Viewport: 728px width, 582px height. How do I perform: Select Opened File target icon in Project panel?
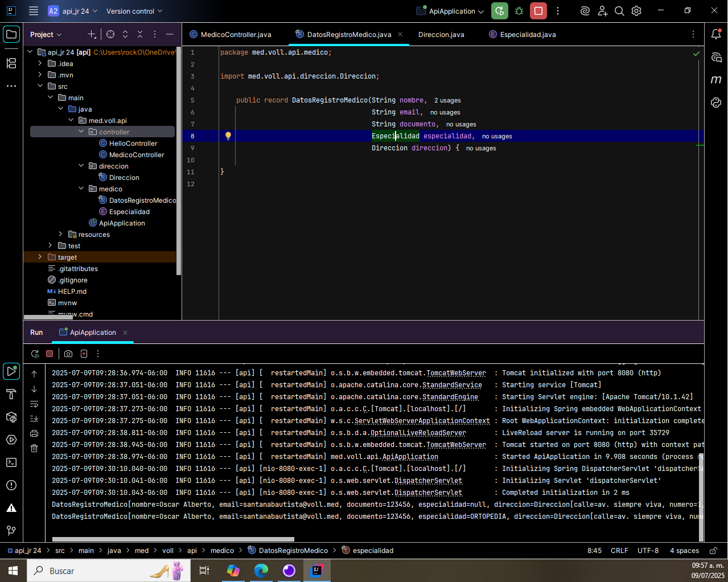pos(110,34)
